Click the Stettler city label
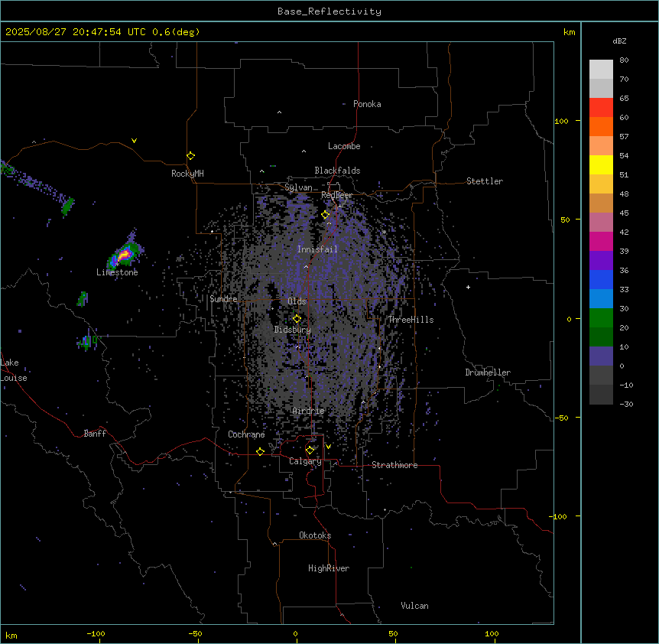The image size is (659, 644). (x=485, y=181)
